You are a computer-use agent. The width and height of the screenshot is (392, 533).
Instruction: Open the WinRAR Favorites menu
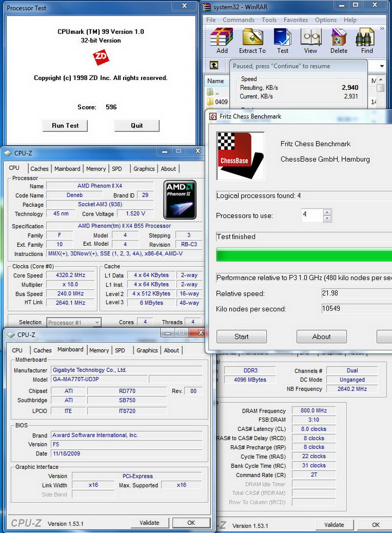(296, 20)
